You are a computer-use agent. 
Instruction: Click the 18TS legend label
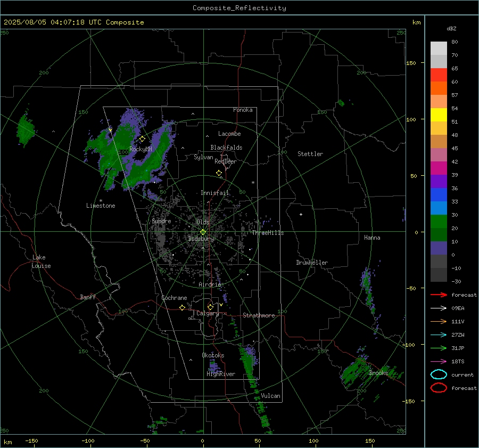click(458, 362)
